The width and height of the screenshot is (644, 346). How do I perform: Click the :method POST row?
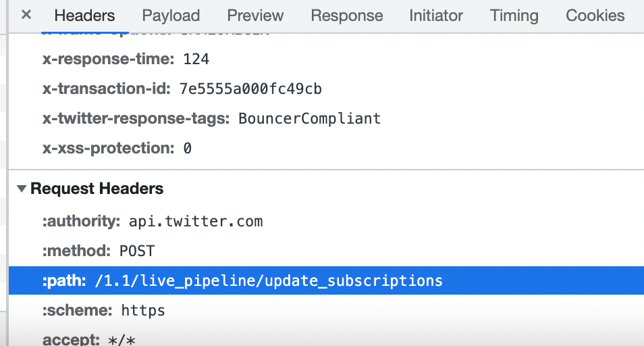[x=99, y=251]
